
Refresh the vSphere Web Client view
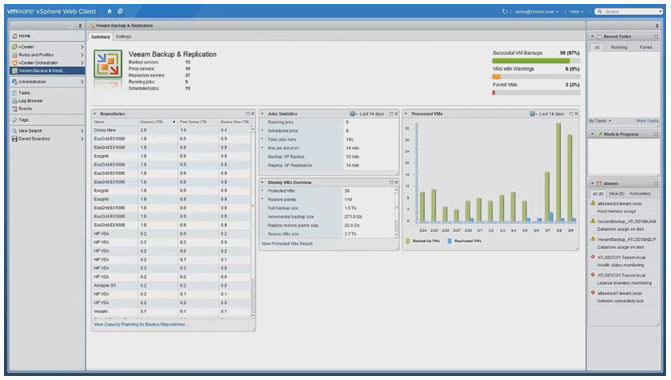coord(505,12)
